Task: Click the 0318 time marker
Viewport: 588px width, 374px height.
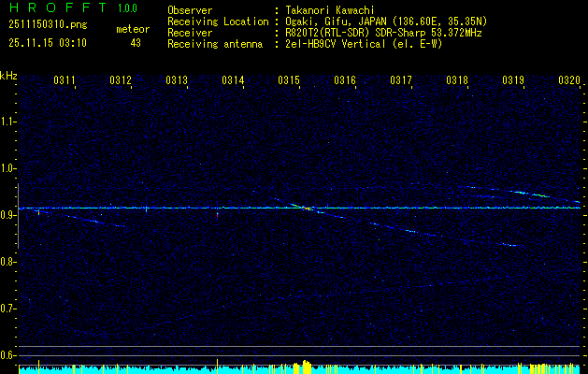Action: pyautogui.click(x=457, y=81)
